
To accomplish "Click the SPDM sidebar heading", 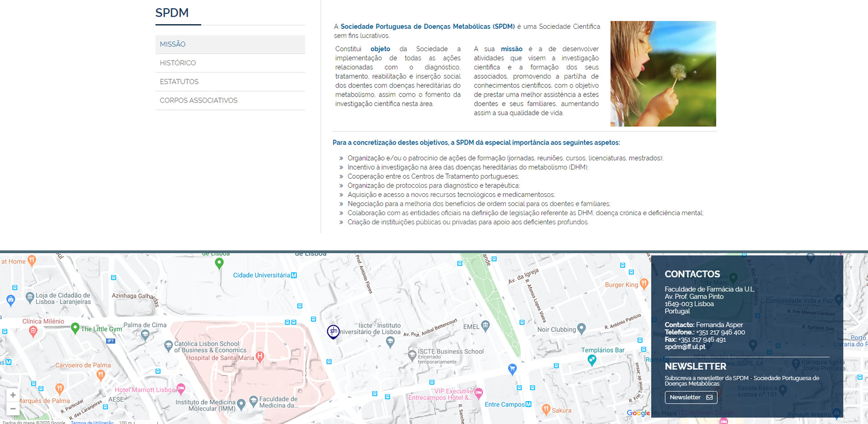I will pos(172,13).
